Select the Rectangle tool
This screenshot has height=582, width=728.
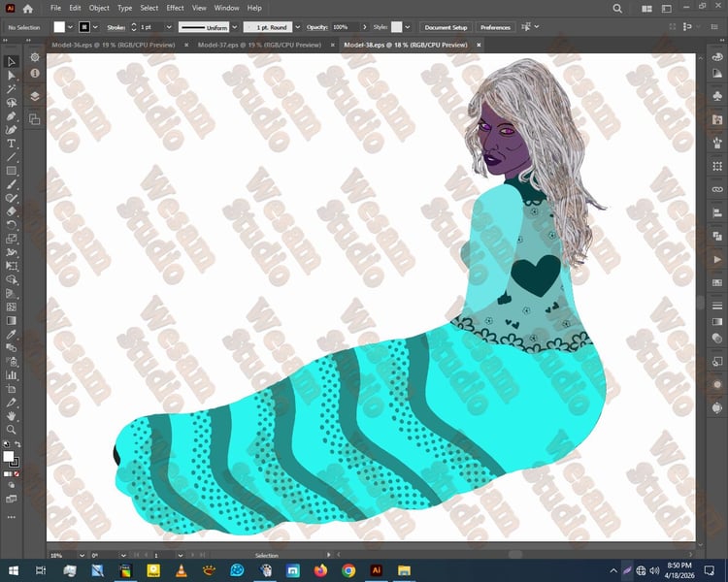(x=11, y=171)
